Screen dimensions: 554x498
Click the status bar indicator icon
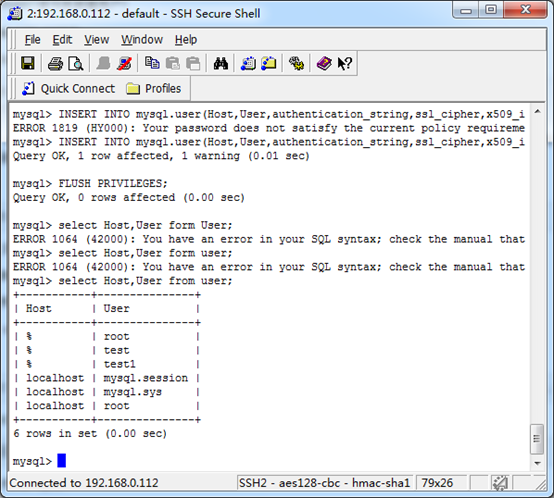500,483
